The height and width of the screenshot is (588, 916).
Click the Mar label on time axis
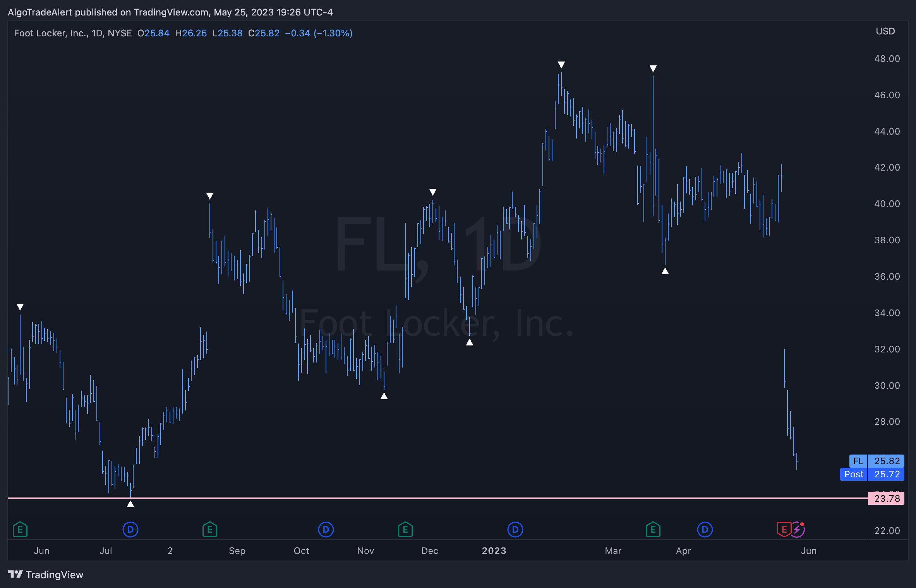pos(613,551)
